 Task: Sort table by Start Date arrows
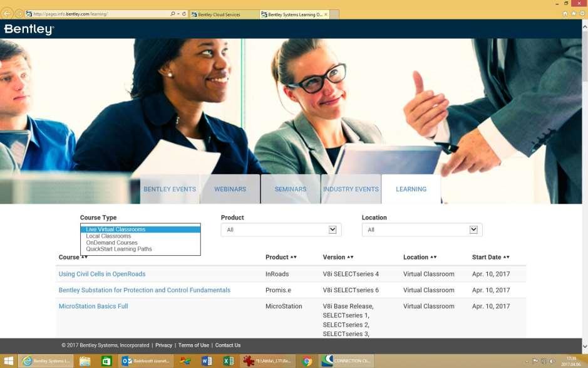(506, 257)
